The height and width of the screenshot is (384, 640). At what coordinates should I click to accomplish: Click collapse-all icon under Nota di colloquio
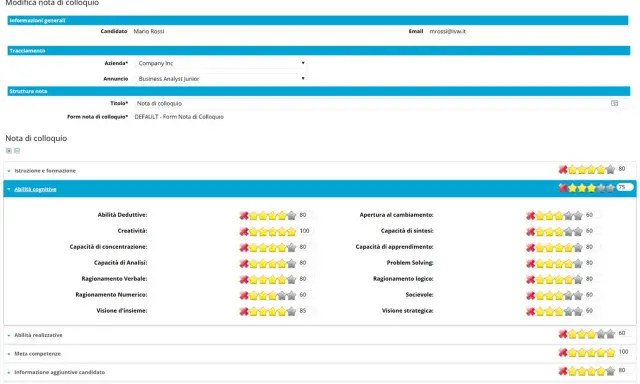click(x=17, y=151)
